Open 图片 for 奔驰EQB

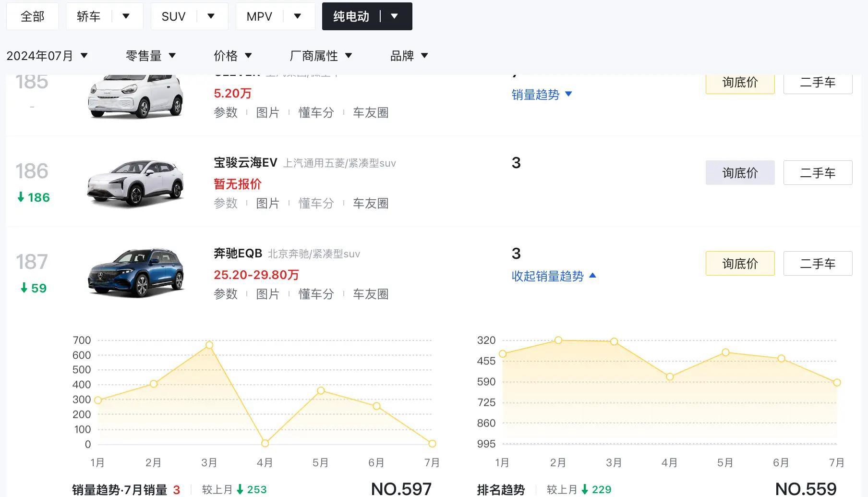point(268,294)
